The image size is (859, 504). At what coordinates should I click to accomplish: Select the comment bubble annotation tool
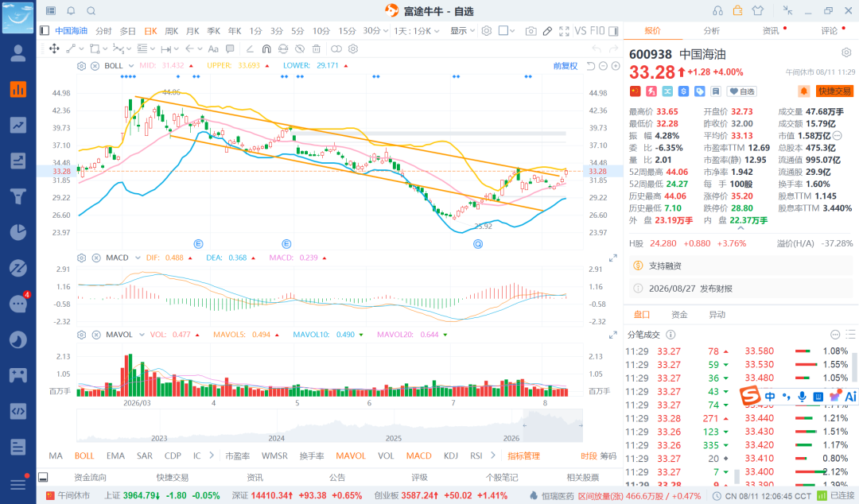[x=230, y=48]
